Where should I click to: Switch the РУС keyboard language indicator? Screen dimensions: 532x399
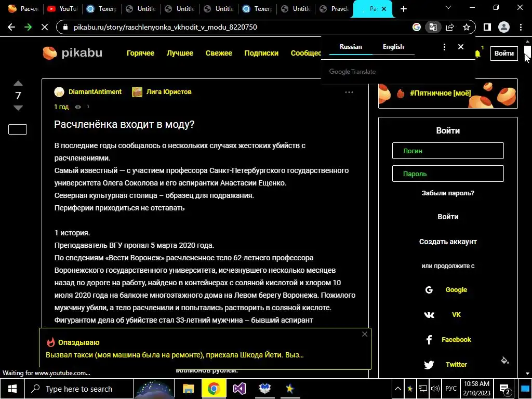450,389
